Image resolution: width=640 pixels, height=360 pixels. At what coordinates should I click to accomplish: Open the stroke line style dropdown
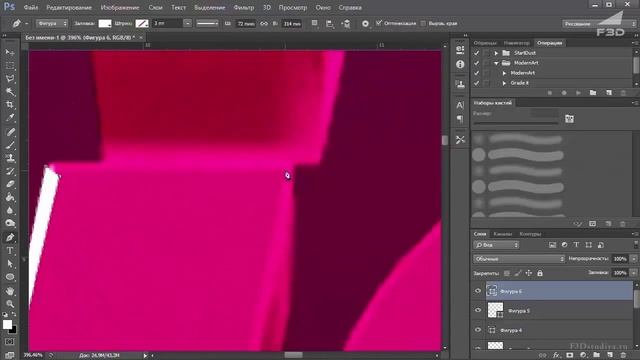click(207, 24)
